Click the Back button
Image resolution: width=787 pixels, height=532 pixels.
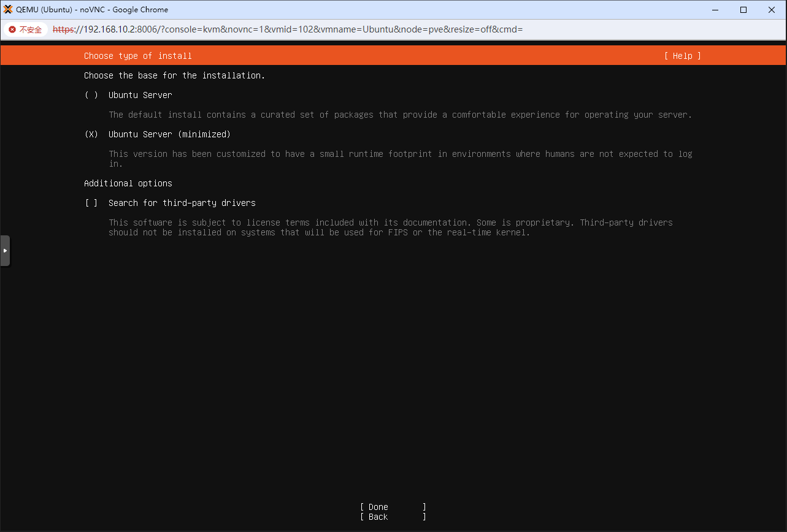coord(393,517)
